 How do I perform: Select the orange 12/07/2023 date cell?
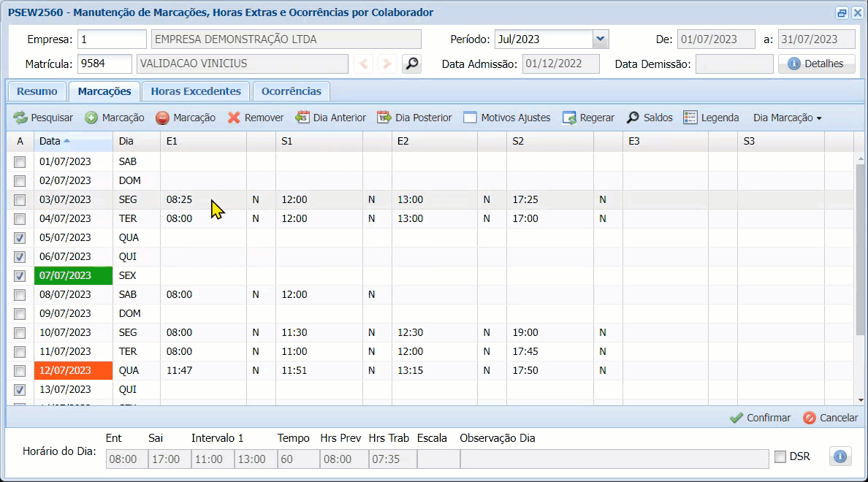(x=73, y=370)
